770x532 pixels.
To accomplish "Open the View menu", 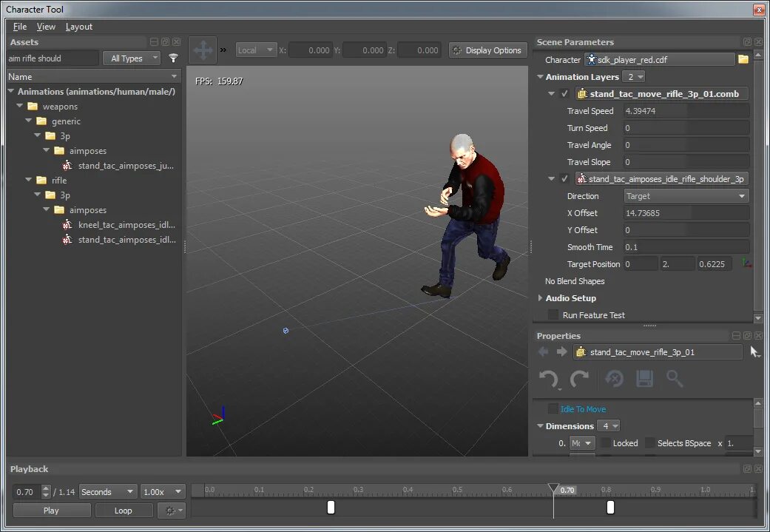I will tap(46, 27).
